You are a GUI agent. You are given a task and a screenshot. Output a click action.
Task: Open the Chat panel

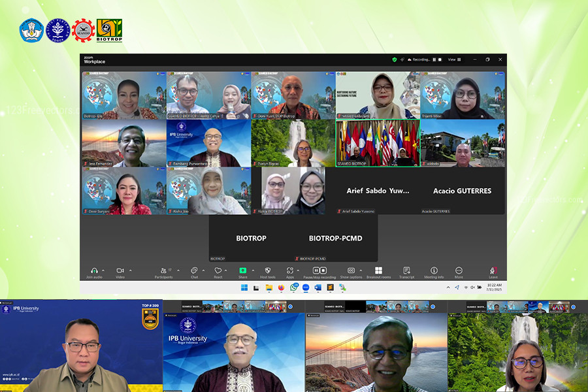pyautogui.click(x=194, y=270)
